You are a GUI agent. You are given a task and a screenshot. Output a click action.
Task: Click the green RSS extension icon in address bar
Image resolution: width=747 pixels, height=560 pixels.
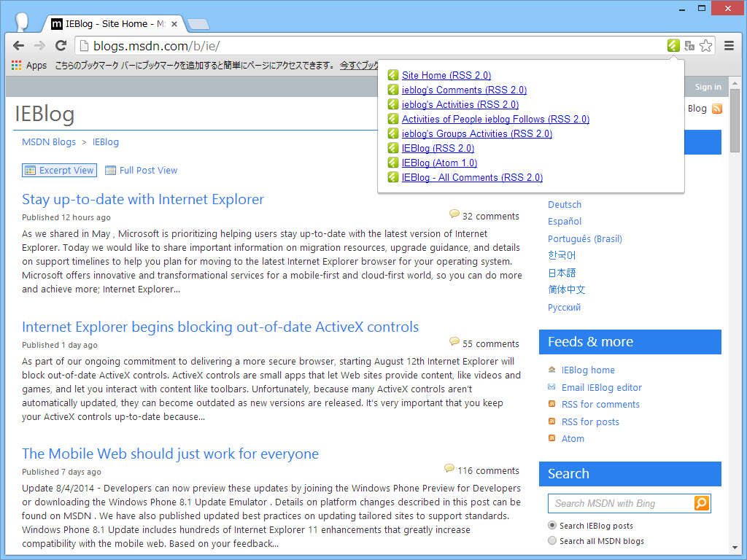pyautogui.click(x=673, y=46)
